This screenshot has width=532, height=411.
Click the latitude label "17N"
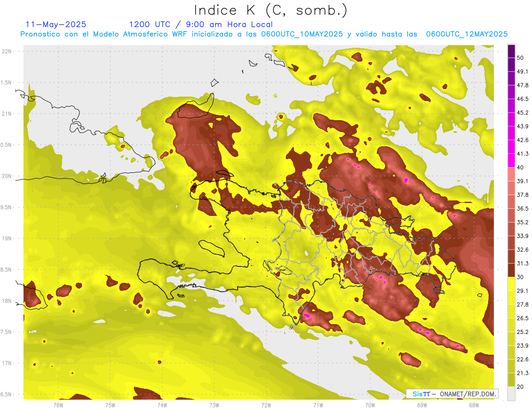coord(6,364)
